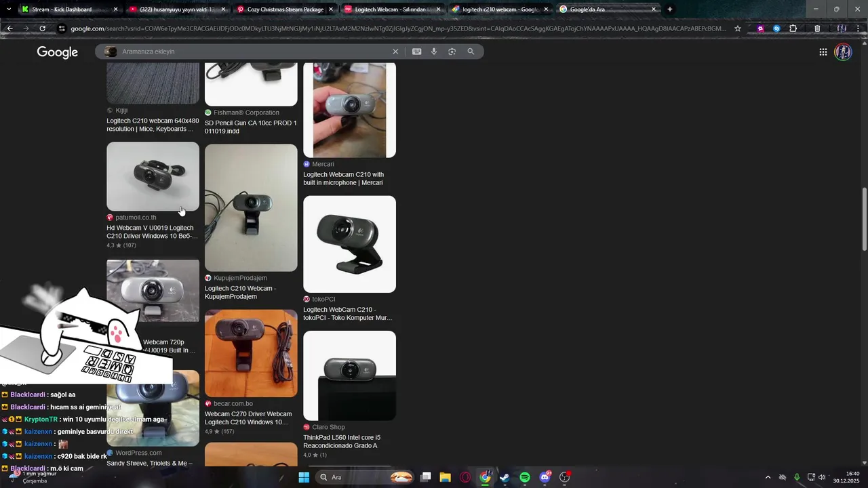Open the volume control in system tray
The width and height of the screenshot is (868, 488).
822,477
